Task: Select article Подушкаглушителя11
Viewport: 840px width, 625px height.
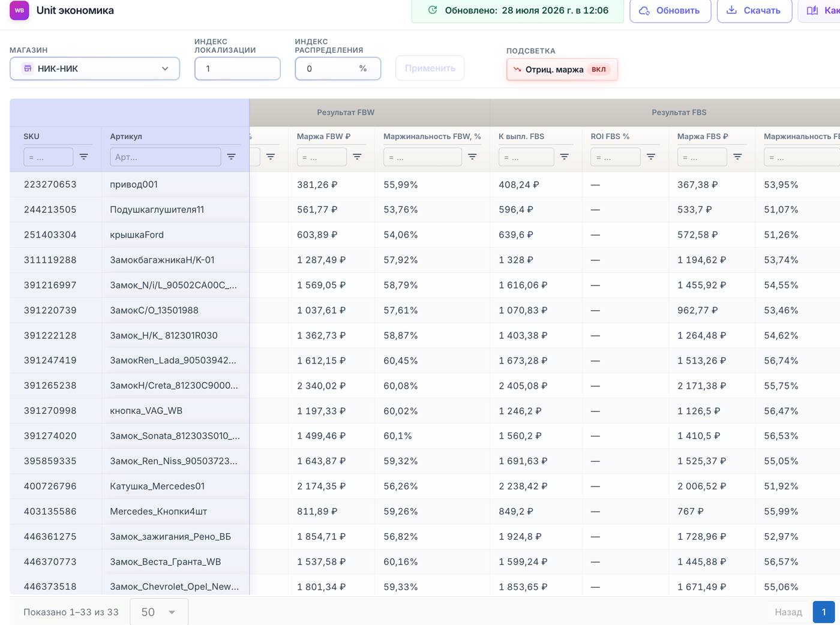Action: 157,210
